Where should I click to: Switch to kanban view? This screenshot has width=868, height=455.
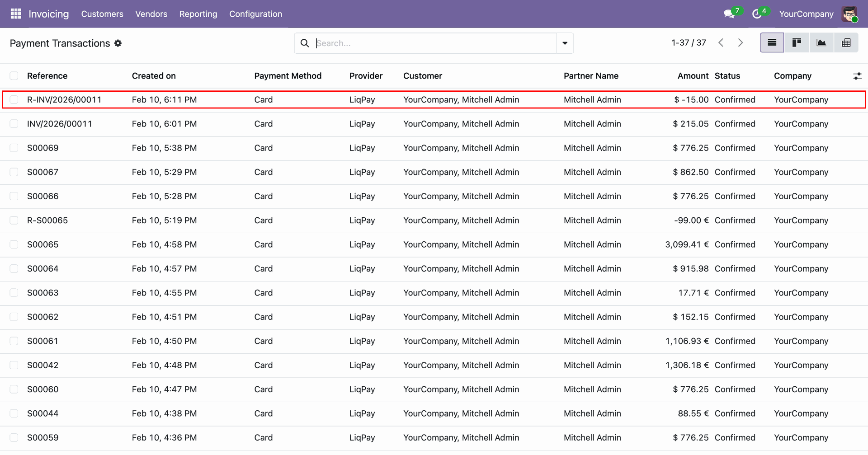[797, 43]
